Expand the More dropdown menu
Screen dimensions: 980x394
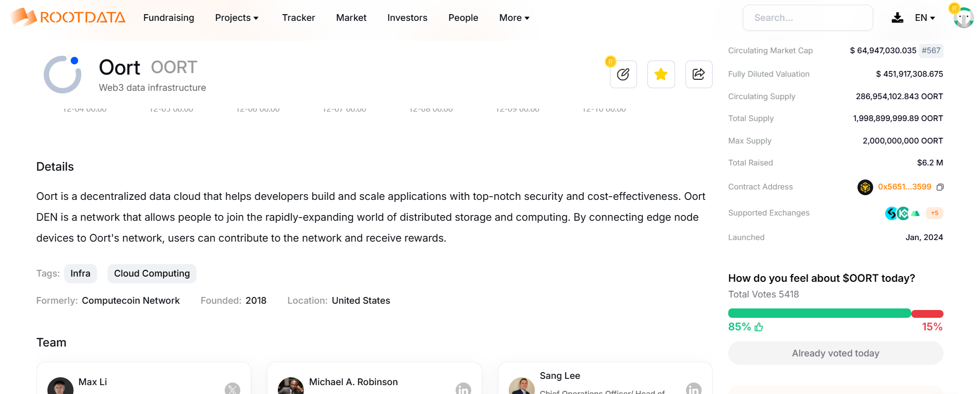pyautogui.click(x=514, y=18)
